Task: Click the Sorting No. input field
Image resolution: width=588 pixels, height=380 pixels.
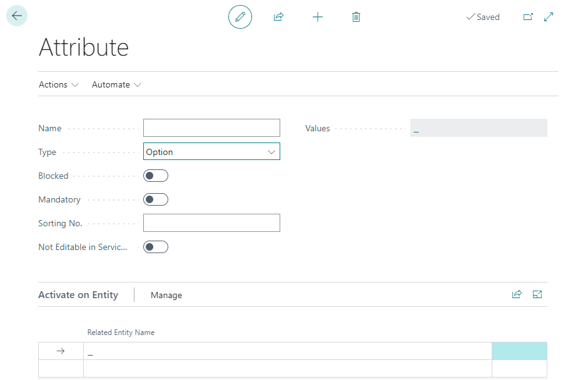Action: pyautogui.click(x=211, y=223)
